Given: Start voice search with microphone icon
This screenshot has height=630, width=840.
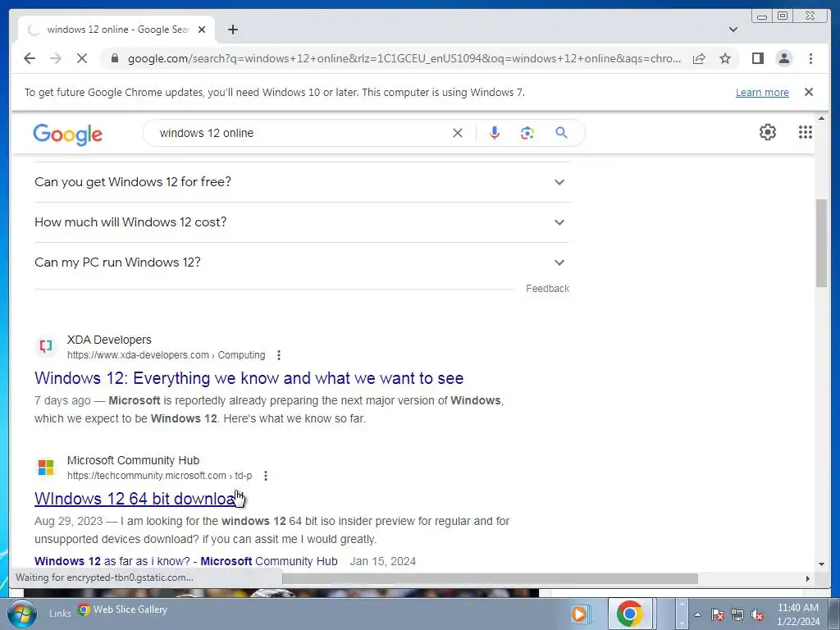Looking at the screenshot, I should pyautogui.click(x=495, y=133).
